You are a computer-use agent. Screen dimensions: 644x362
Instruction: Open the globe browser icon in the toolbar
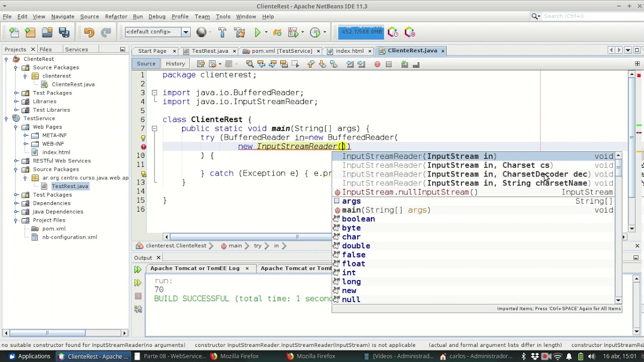click(x=201, y=33)
